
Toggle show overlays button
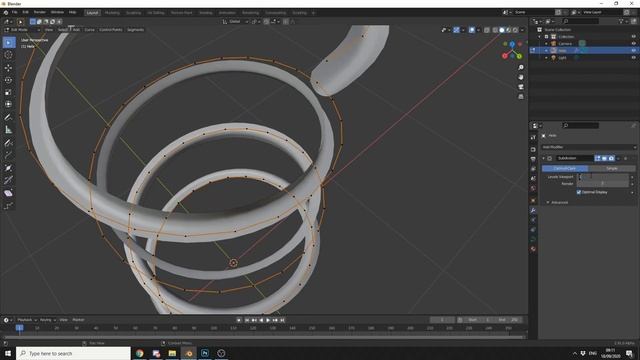[472, 30]
